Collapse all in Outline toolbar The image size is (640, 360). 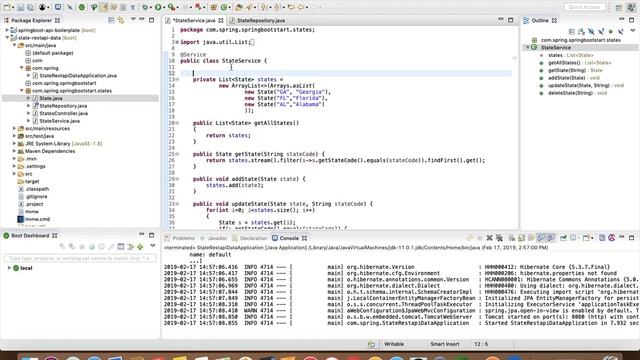coord(571,31)
